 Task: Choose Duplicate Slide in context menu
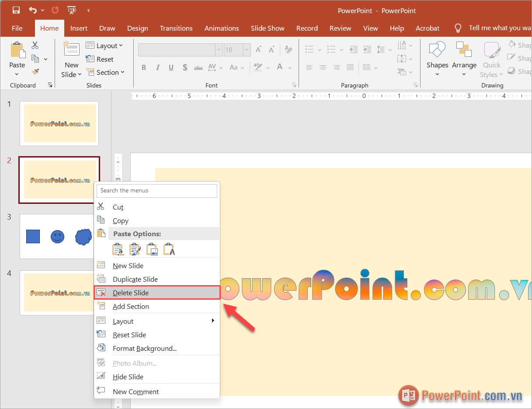[x=157, y=279]
